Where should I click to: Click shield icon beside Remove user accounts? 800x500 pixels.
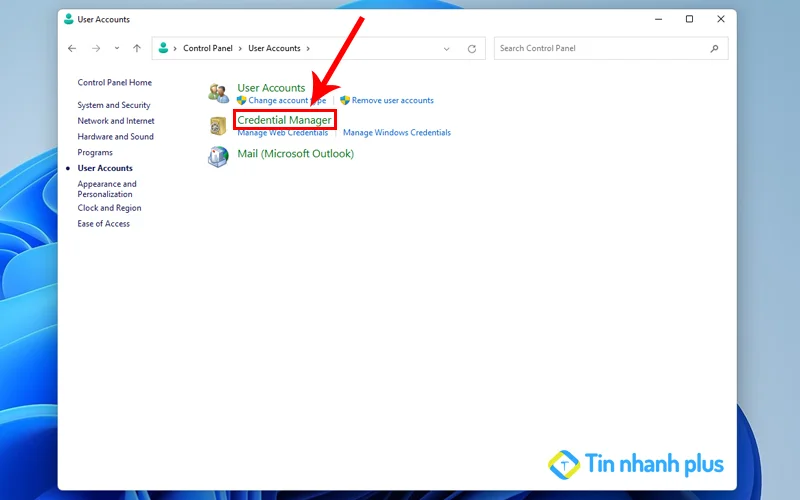point(345,101)
